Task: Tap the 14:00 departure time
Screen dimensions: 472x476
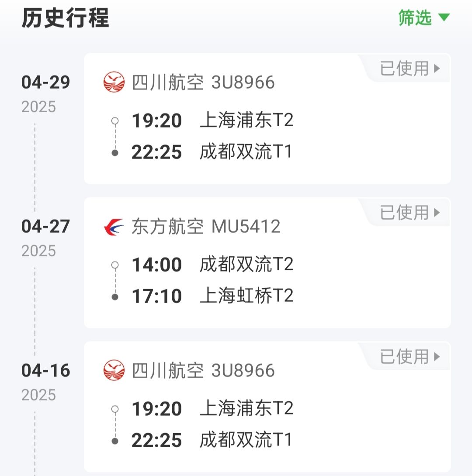Action: [x=156, y=265]
